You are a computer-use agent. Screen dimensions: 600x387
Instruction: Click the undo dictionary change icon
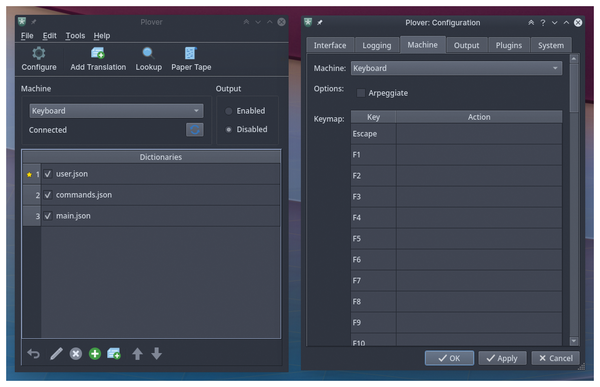(x=34, y=354)
